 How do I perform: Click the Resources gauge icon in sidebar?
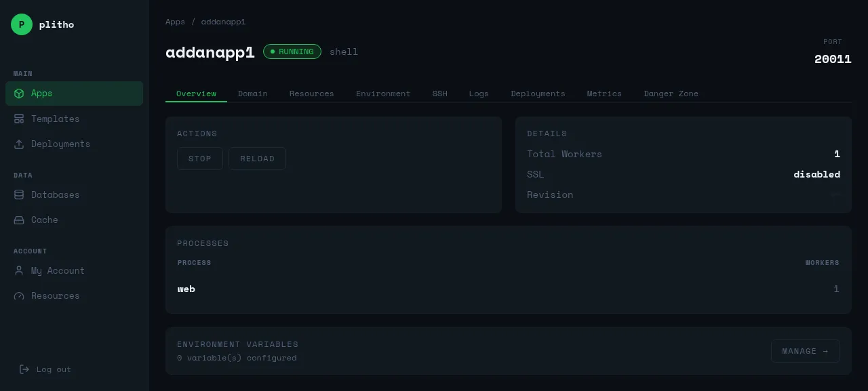(x=19, y=295)
